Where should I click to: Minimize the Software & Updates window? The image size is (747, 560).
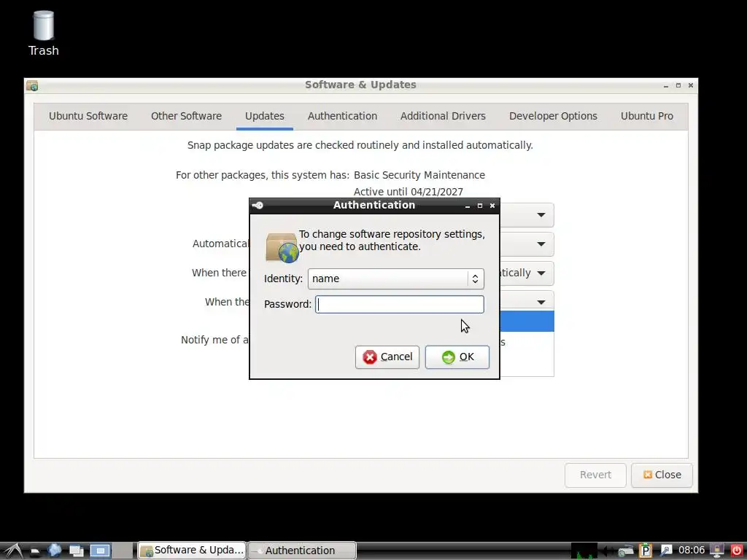coord(665,86)
